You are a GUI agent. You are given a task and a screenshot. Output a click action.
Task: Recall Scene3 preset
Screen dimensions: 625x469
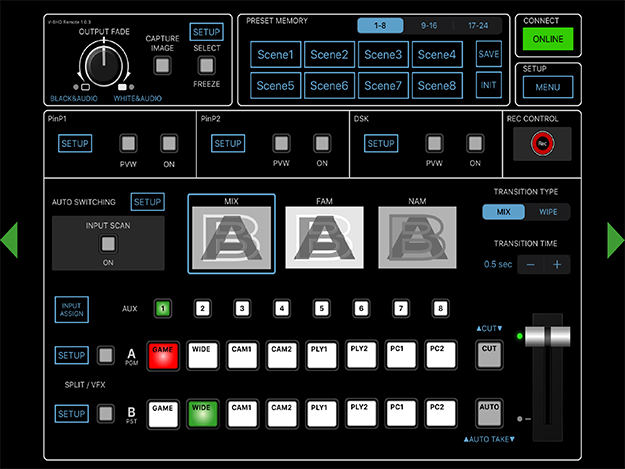pos(383,55)
